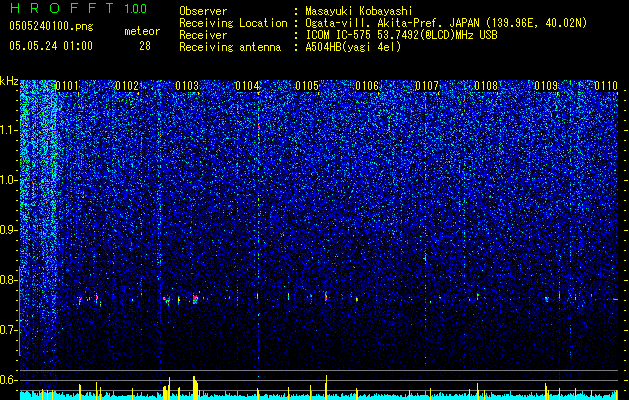
Task: Click the meteor count value 28
Action: click(145, 46)
